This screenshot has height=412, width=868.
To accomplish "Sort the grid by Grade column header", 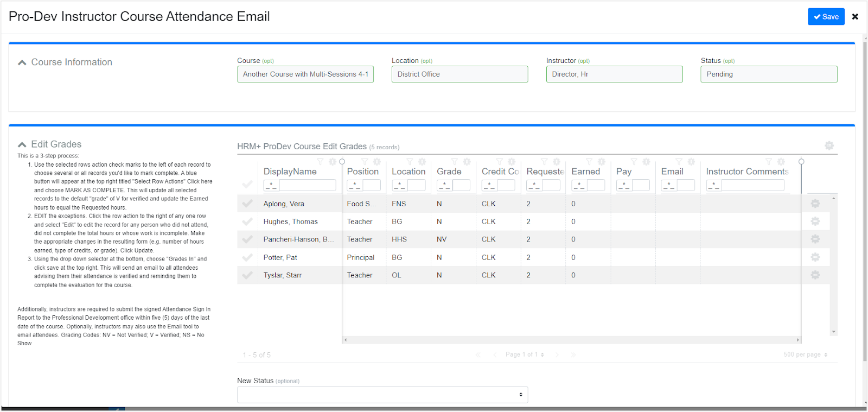I will point(449,172).
